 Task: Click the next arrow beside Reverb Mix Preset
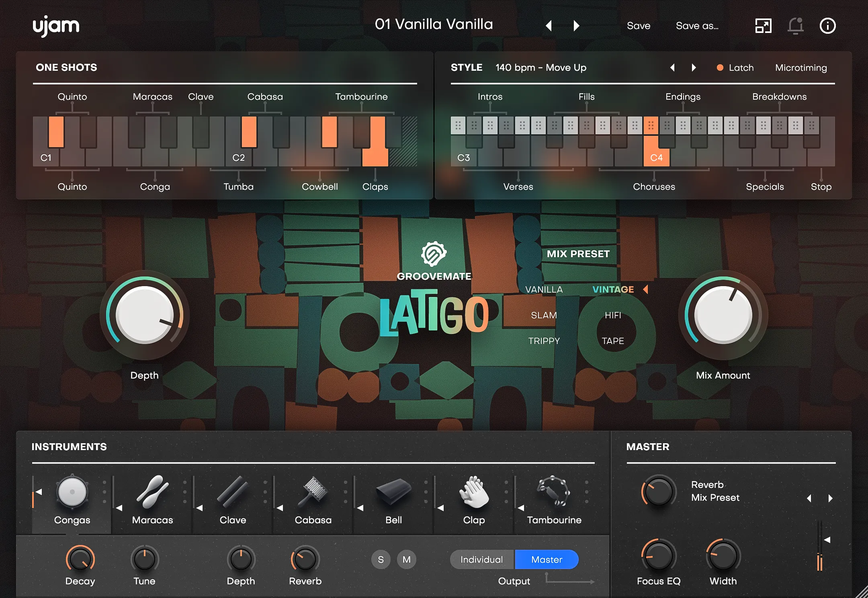(x=829, y=498)
